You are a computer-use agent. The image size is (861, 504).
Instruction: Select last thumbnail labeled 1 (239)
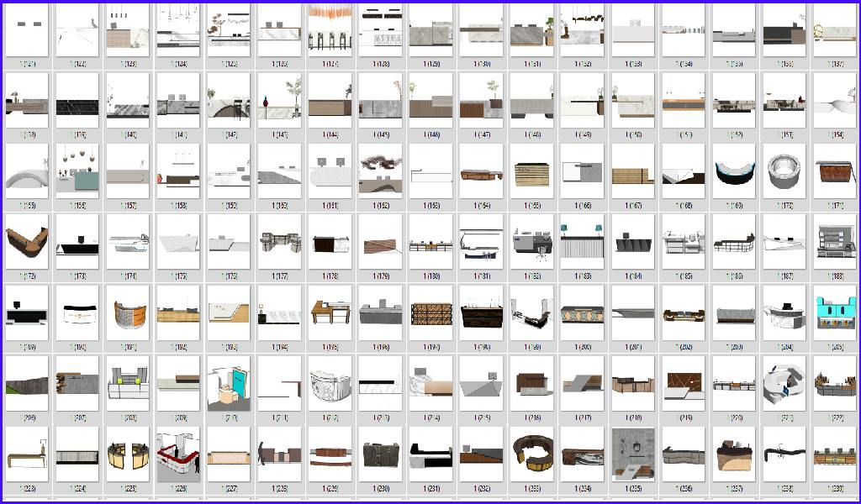tap(835, 454)
